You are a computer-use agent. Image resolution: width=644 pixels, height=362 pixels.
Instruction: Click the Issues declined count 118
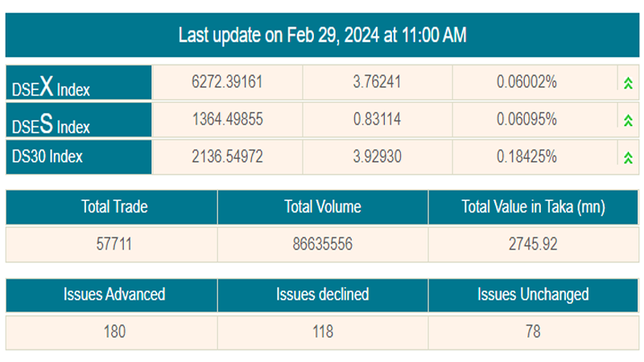tap(322, 331)
